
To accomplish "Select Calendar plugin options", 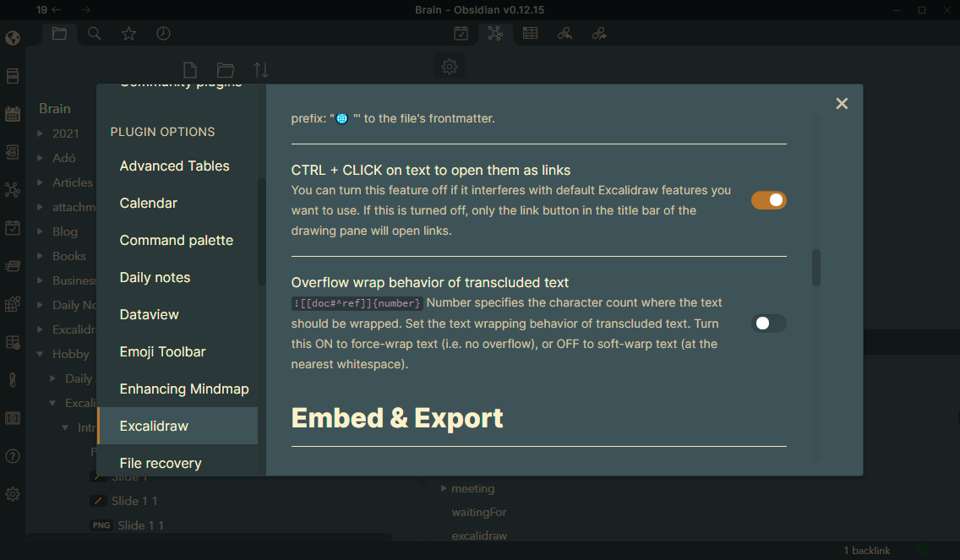I will pos(177,204).
